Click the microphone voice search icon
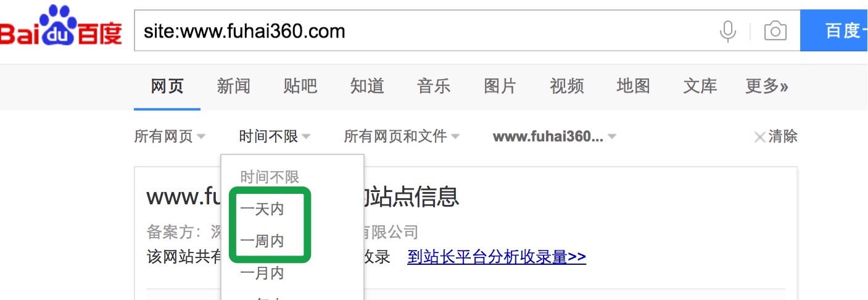Viewport: 868px width, 300px height. click(728, 30)
